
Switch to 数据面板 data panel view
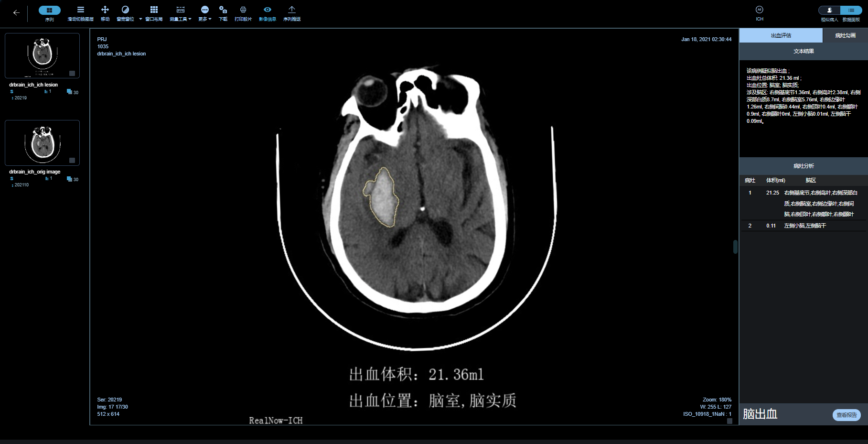point(851,10)
